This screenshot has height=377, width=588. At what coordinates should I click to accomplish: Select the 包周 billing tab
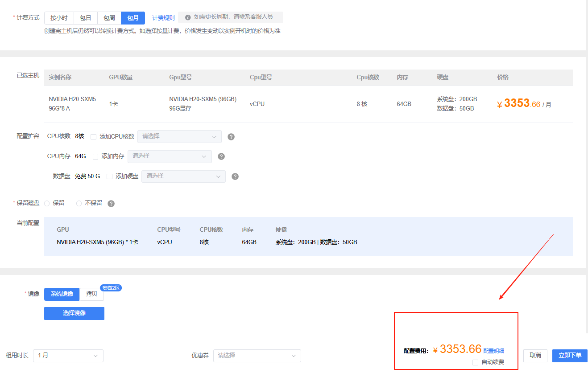coord(109,18)
